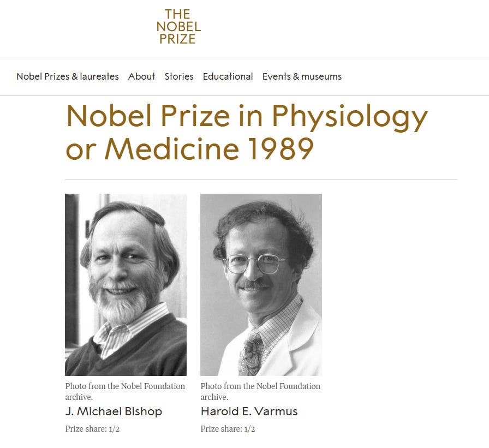This screenshot has width=489, height=448.
Task: Click Bishop's Prize share 1/2 text
Action: 92,429
